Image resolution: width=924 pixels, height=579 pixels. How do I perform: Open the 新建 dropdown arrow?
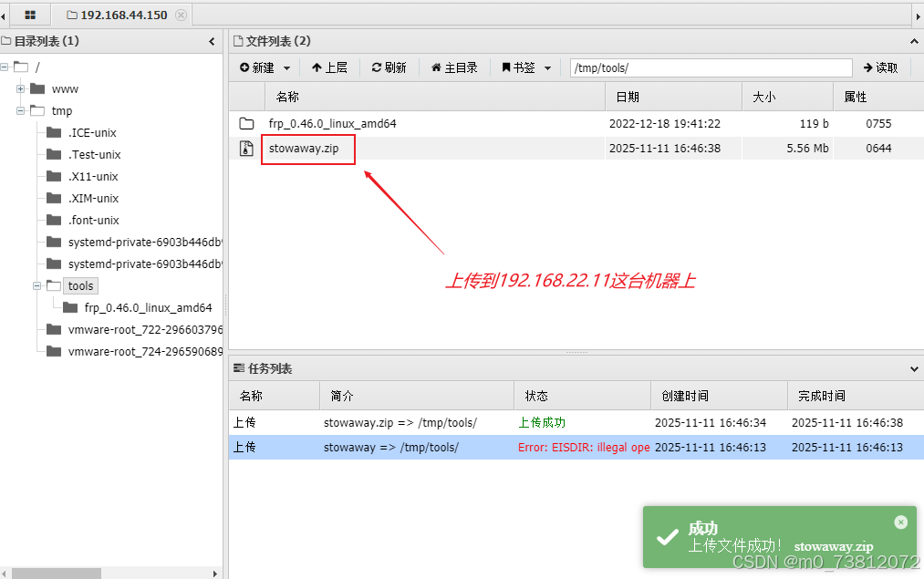[287, 68]
